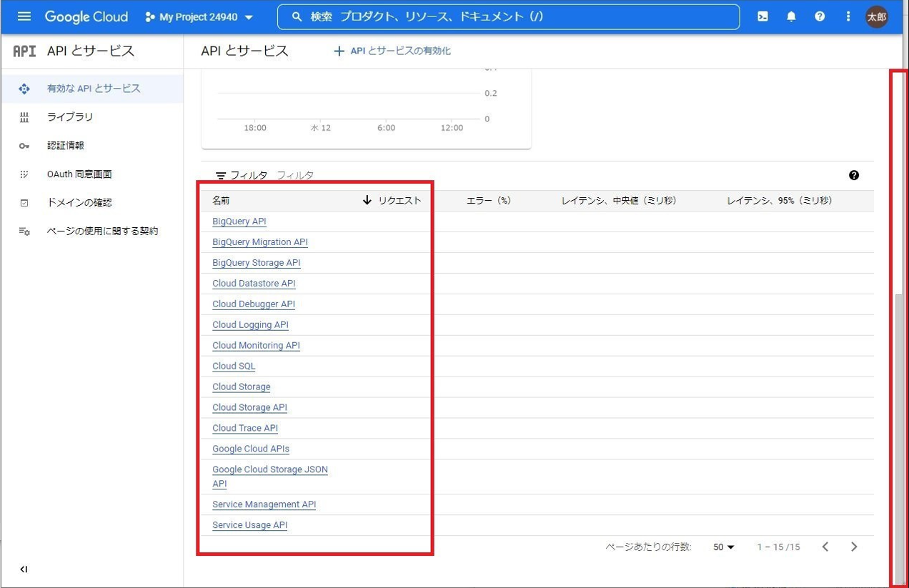The image size is (909, 588).
Task: Open ページの使用に関する契約 in the sidebar
Action: (x=91, y=231)
